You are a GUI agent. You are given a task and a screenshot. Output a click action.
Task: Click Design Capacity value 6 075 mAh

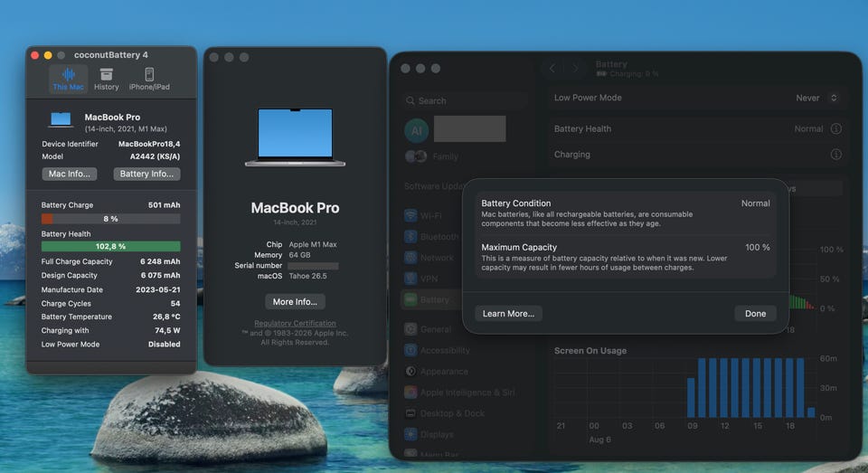click(x=160, y=275)
